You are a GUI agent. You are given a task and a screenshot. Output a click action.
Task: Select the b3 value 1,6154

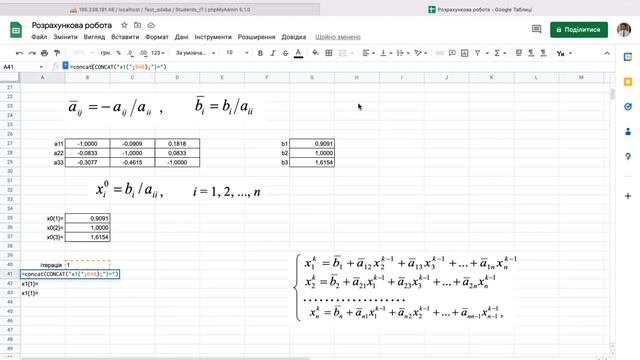click(312, 162)
